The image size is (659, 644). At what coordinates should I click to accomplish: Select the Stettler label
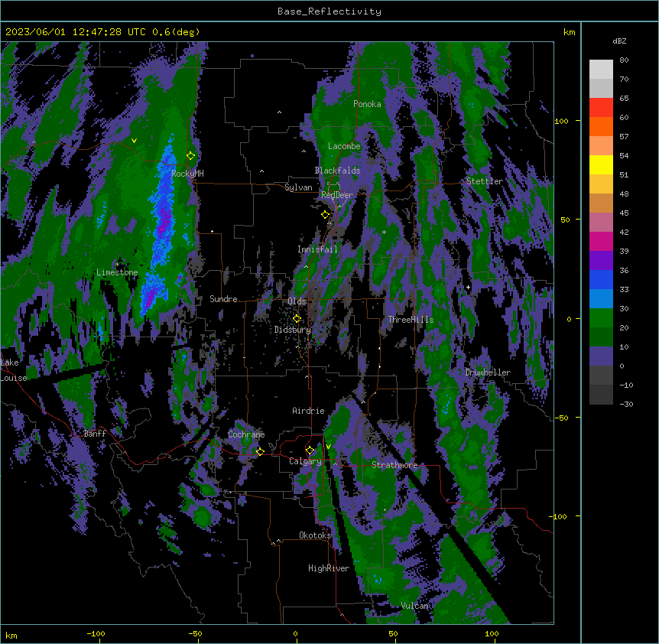tap(485, 181)
